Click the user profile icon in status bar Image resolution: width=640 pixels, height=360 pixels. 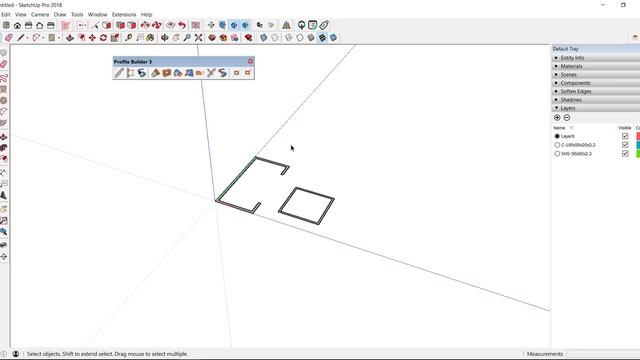tap(16, 354)
